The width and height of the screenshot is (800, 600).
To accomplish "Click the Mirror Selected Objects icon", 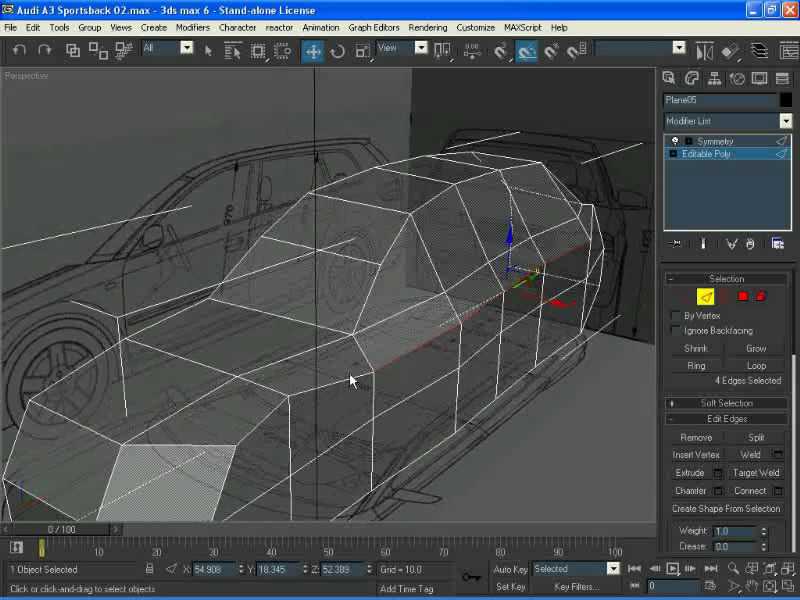I will click(705, 51).
